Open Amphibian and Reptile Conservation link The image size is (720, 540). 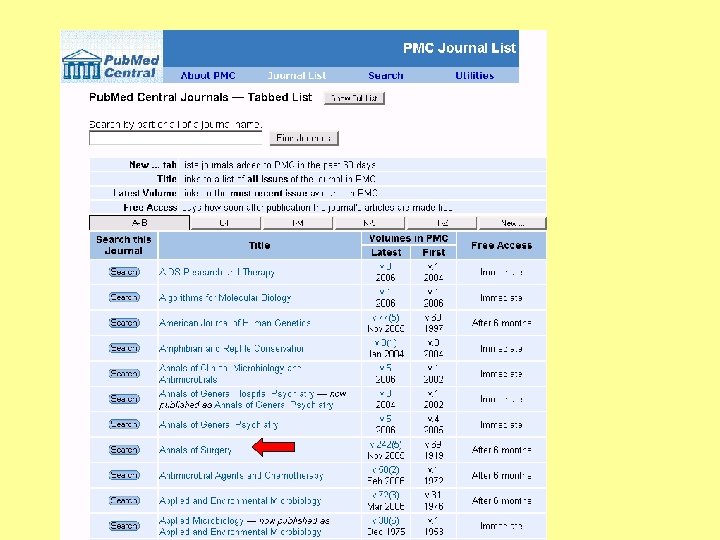pos(231,349)
